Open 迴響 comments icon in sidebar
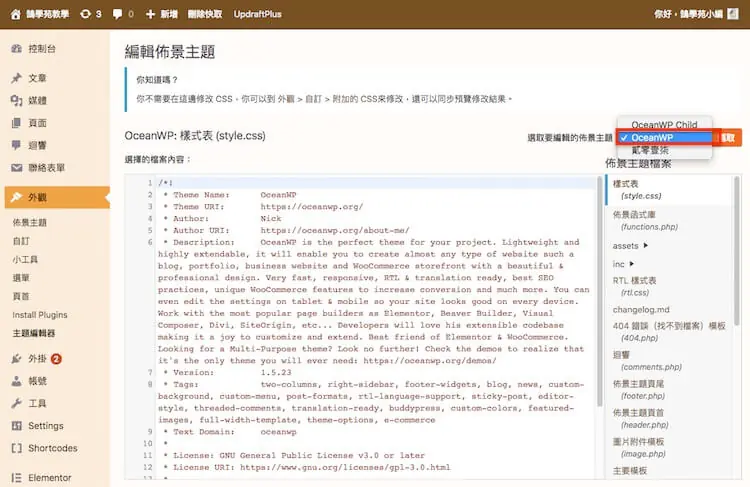This screenshot has height=487, width=750. pyautogui.click(x=16, y=145)
